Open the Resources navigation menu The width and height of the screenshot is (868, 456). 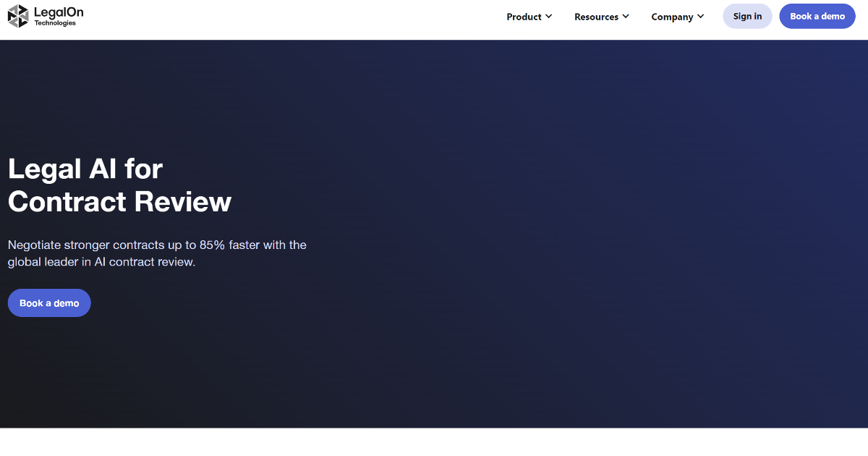(x=596, y=16)
